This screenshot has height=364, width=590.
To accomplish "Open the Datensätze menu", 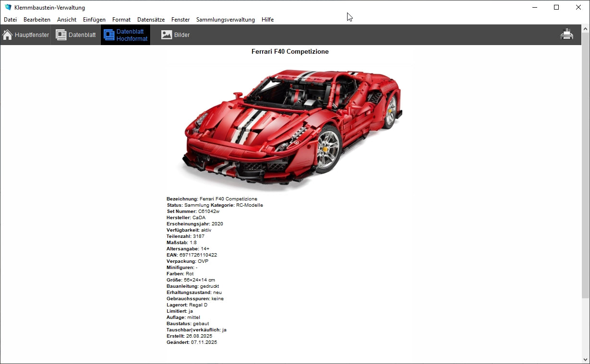I will [x=151, y=20].
